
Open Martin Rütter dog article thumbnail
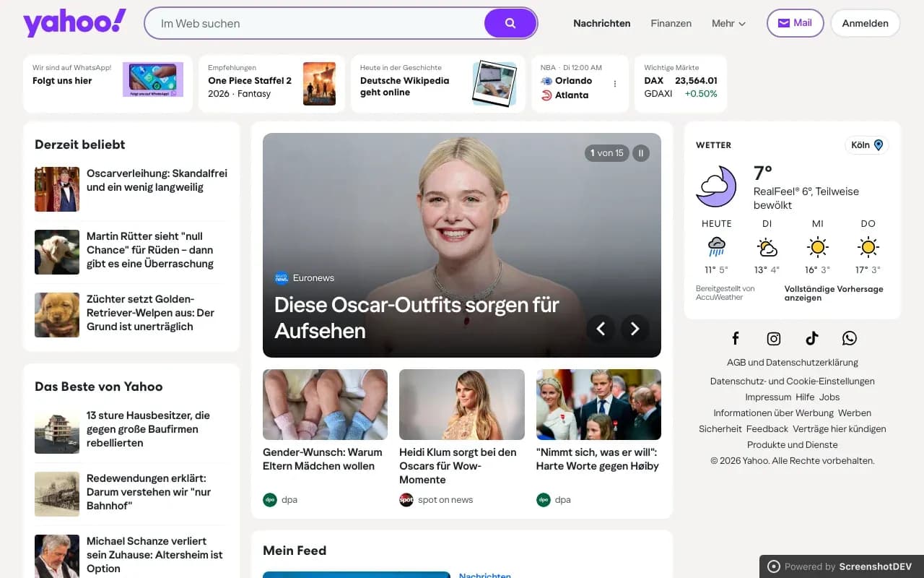[57, 252]
